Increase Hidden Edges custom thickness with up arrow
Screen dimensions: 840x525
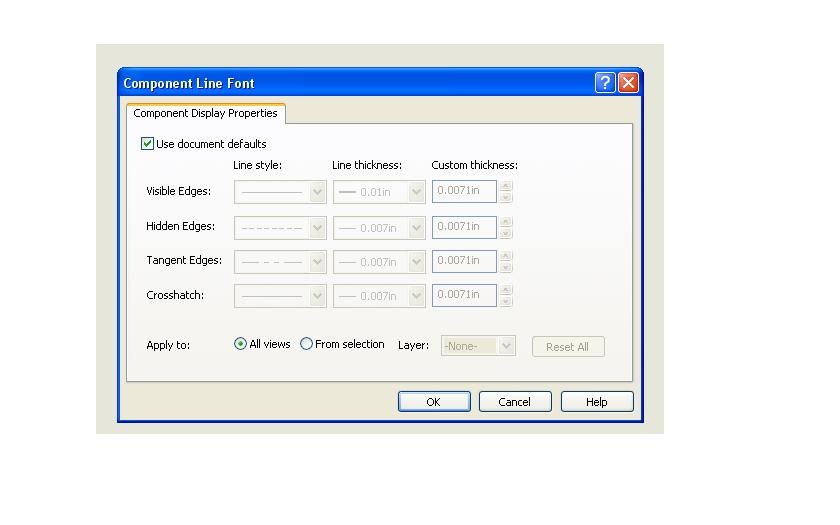pos(506,222)
